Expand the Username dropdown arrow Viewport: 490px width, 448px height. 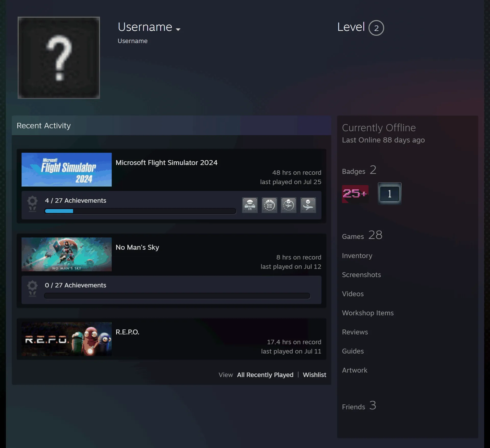pos(178,29)
